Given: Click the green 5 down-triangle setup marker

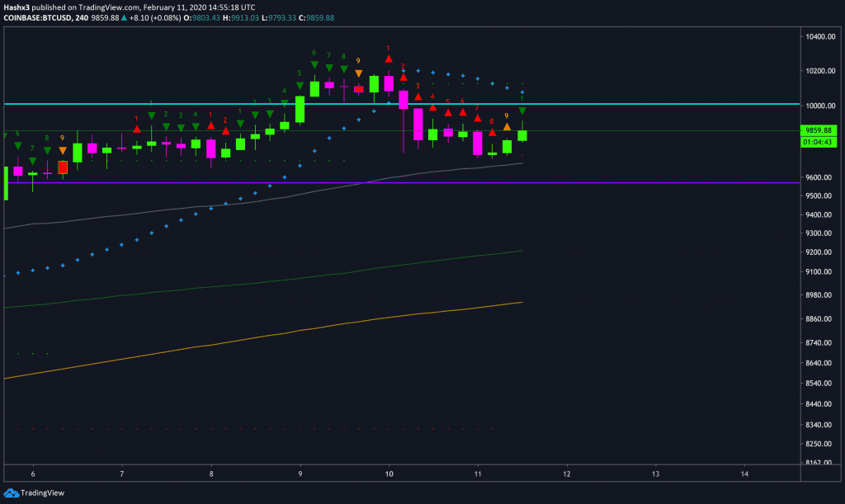Looking at the screenshot, I should pos(300,86).
